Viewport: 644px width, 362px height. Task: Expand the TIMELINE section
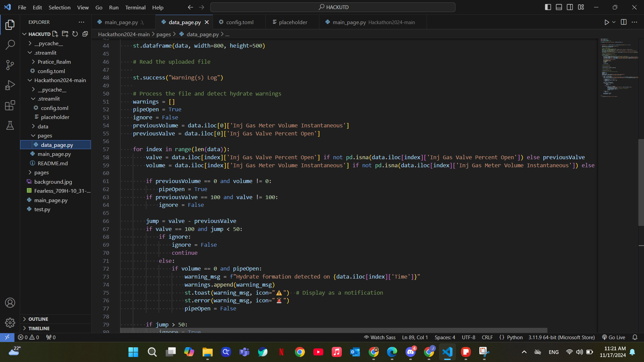[x=39, y=328]
